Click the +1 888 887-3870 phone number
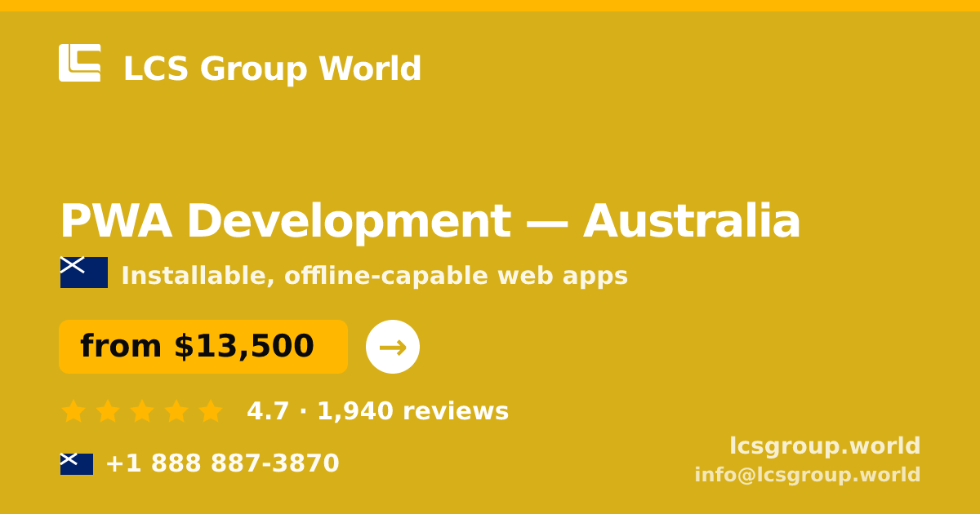Screen dimensions: 980x514 (222, 463)
